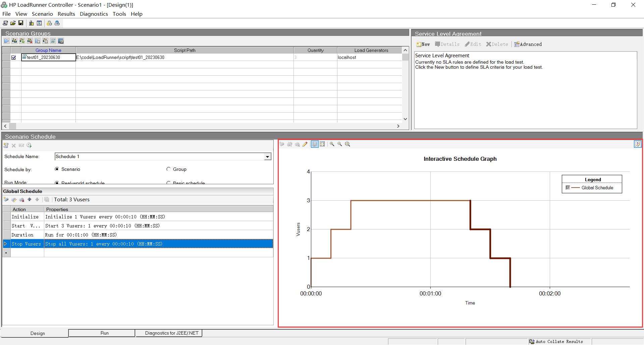Image resolution: width=644 pixels, height=345 pixels.
Task: Open the Service Virtualization SV icon
Action: [61, 41]
